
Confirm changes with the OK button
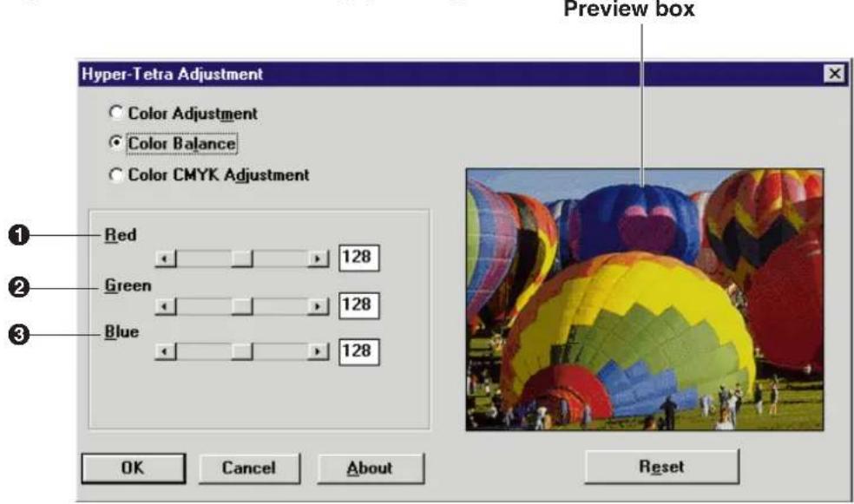pyautogui.click(x=134, y=468)
